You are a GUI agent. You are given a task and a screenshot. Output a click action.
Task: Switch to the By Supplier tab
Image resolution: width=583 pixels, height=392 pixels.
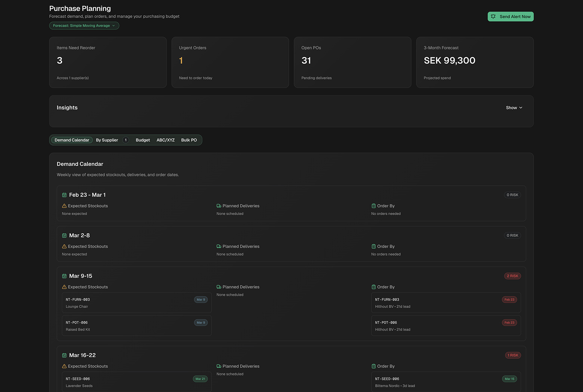tap(107, 140)
